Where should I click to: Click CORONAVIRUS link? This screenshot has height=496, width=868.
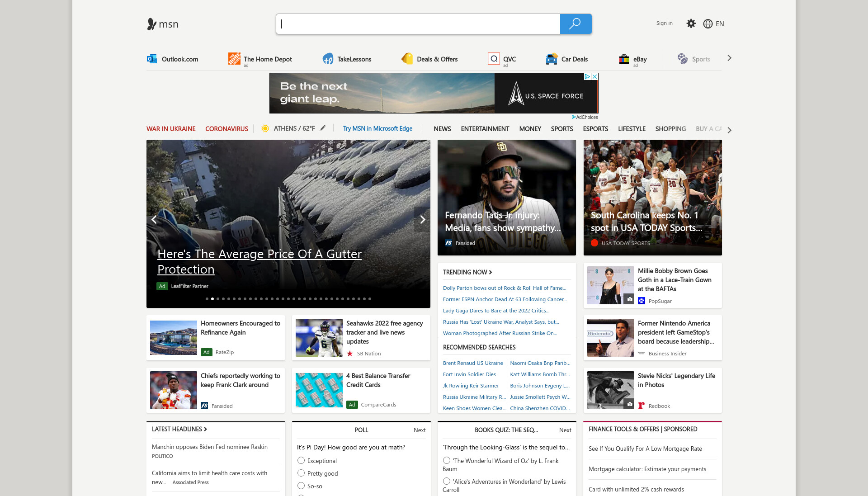[x=226, y=129]
